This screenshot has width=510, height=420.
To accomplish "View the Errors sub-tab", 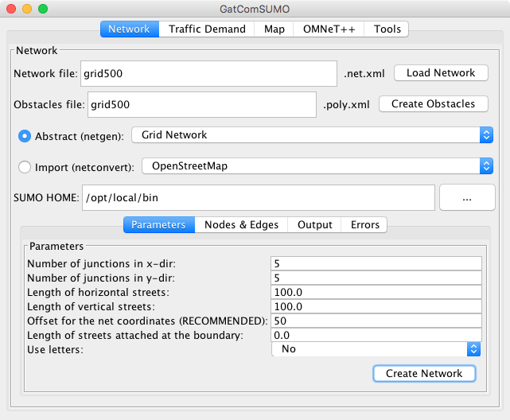I will pos(365,225).
